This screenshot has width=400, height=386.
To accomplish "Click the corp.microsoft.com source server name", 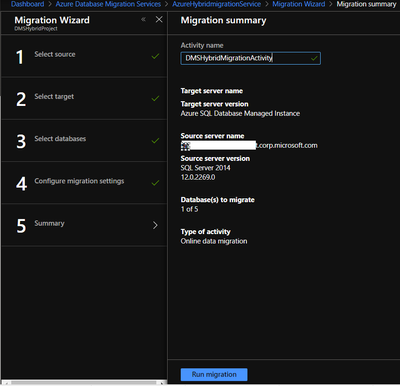I will (x=249, y=145).
